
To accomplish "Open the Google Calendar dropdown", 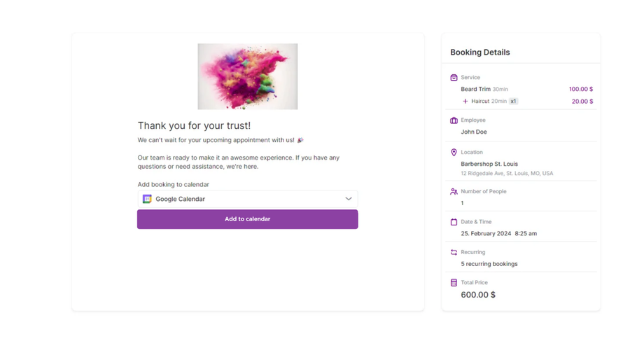I will (247, 199).
